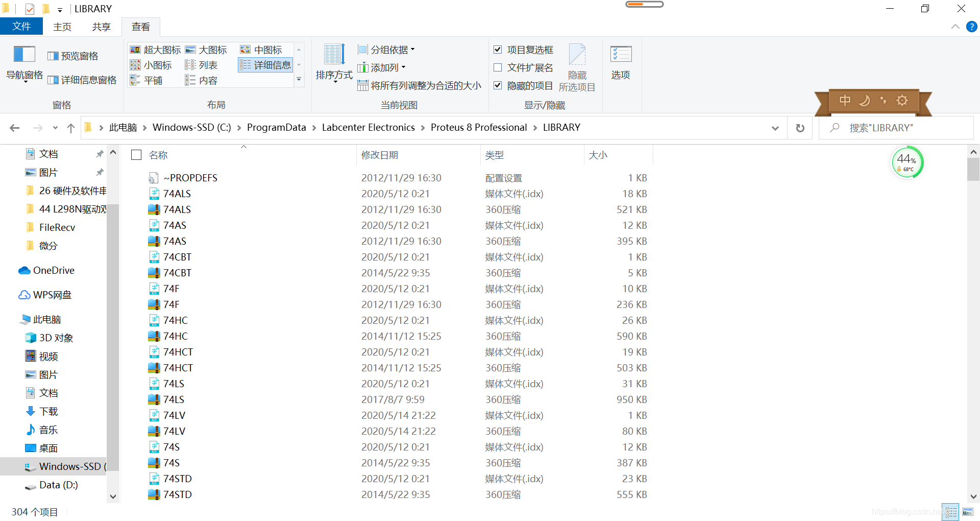
Task: Click input method 中 language indicator
Action: click(x=845, y=101)
